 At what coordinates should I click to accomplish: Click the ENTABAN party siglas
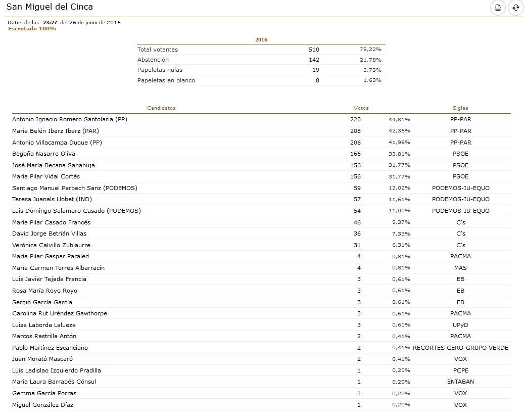point(460,382)
